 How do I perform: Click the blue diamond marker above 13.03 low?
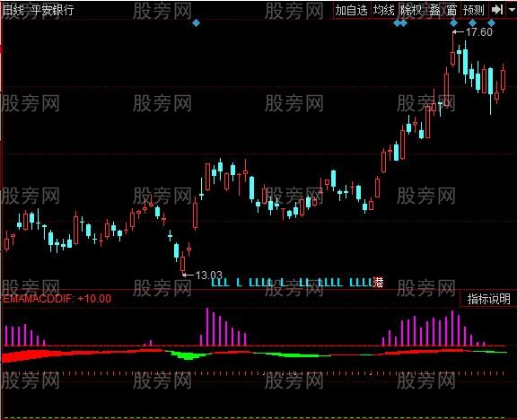coord(196,22)
